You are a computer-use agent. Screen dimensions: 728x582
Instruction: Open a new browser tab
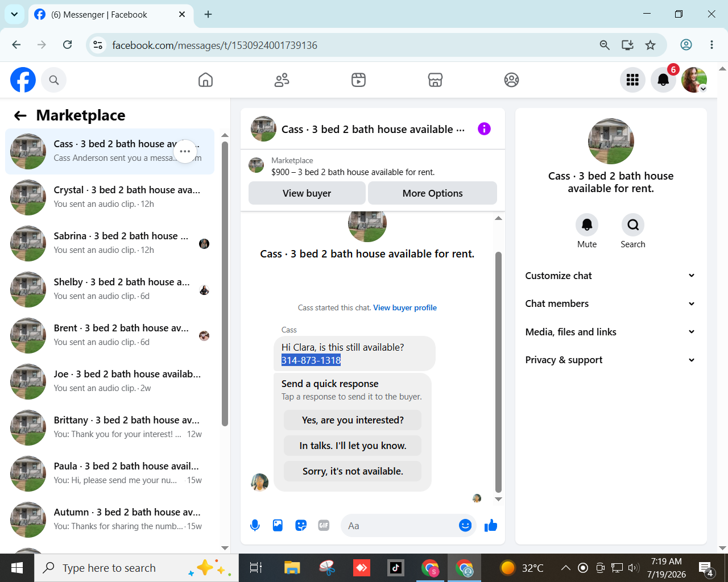click(x=208, y=14)
